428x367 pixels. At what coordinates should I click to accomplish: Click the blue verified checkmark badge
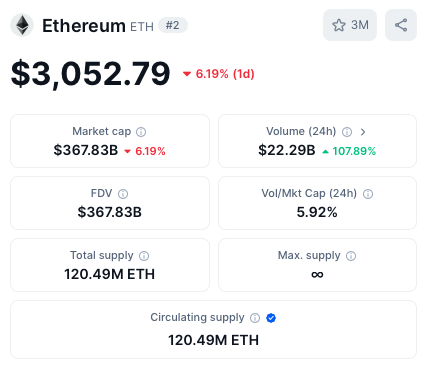(271, 318)
